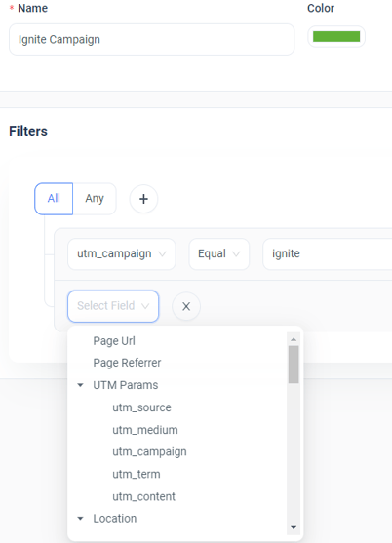The width and height of the screenshot is (392, 543).
Task: Click the dropdown scrollbar down arrow
Action: pos(294,527)
